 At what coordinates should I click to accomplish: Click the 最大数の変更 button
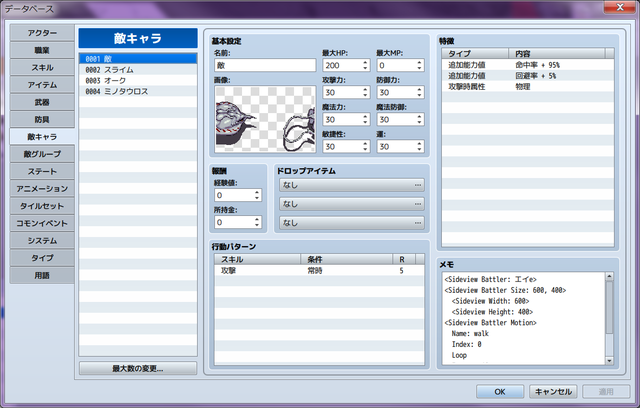(138, 368)
